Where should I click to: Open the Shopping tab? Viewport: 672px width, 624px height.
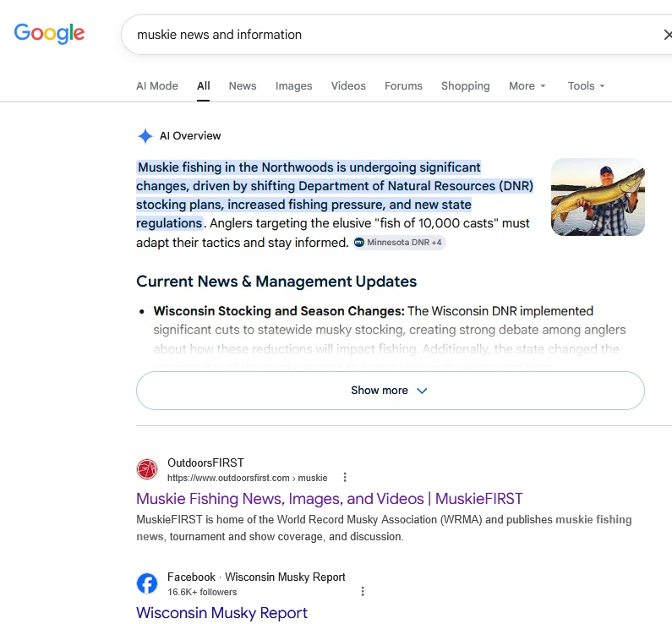(466, 85)
